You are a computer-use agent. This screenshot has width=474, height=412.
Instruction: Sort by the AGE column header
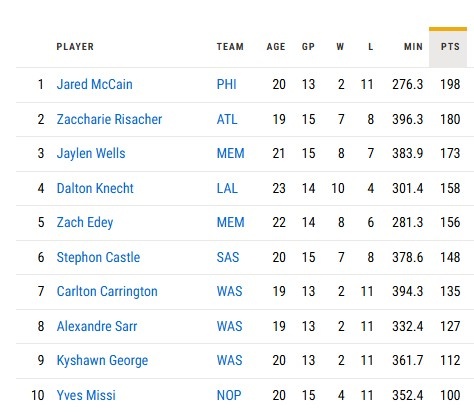pos(276,47)
